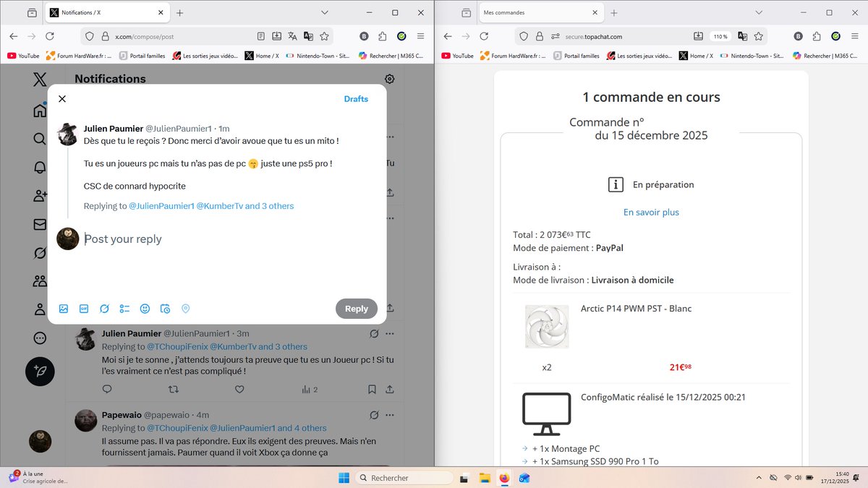Click the Windows Rechercher search field

point(405,477)
